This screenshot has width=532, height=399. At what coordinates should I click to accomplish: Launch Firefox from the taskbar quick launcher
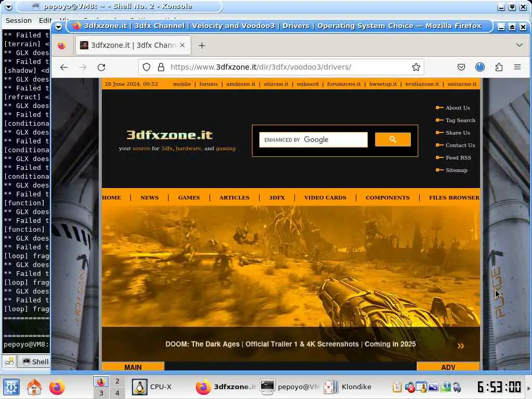point(57,387)
